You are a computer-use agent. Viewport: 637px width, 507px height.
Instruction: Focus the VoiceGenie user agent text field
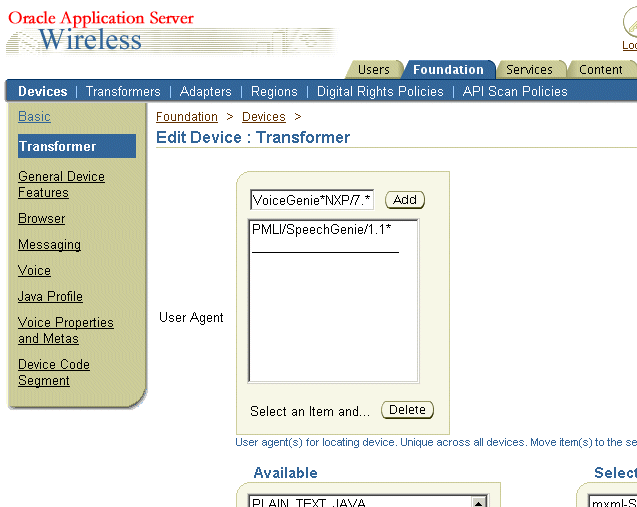311,200
